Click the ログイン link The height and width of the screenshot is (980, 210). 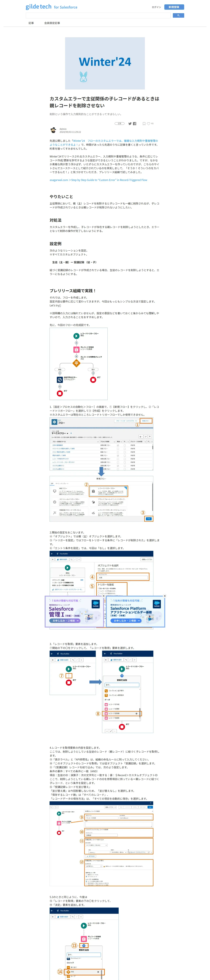[156, 7]
